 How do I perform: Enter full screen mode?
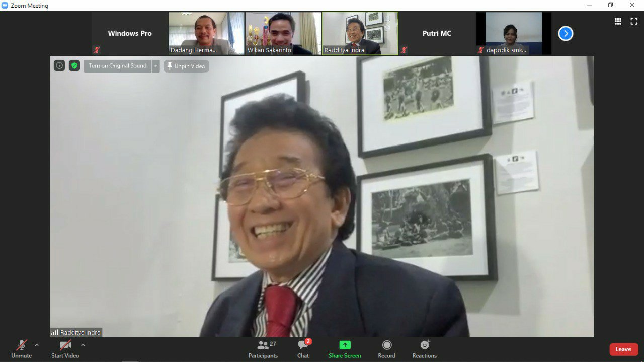click(x=634, y=21)
